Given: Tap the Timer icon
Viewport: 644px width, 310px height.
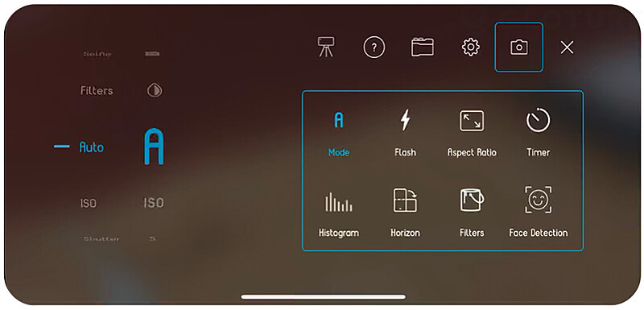Looking at the screenshot, I should [538, 120].
